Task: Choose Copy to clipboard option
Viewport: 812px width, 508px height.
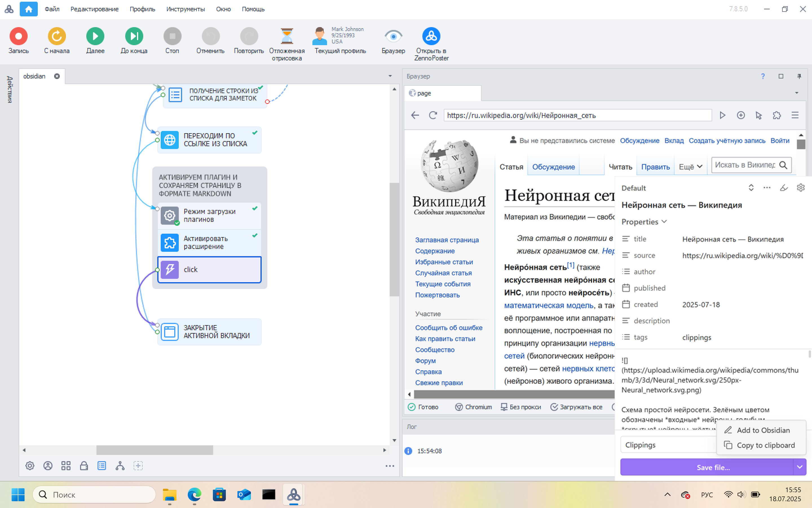Action: [x=761, y=445]
